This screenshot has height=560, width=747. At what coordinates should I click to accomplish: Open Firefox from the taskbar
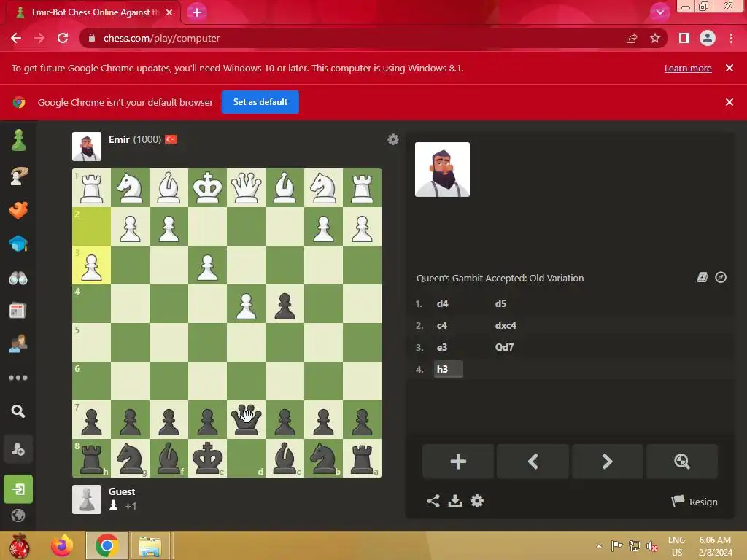[x=62, y=545]
